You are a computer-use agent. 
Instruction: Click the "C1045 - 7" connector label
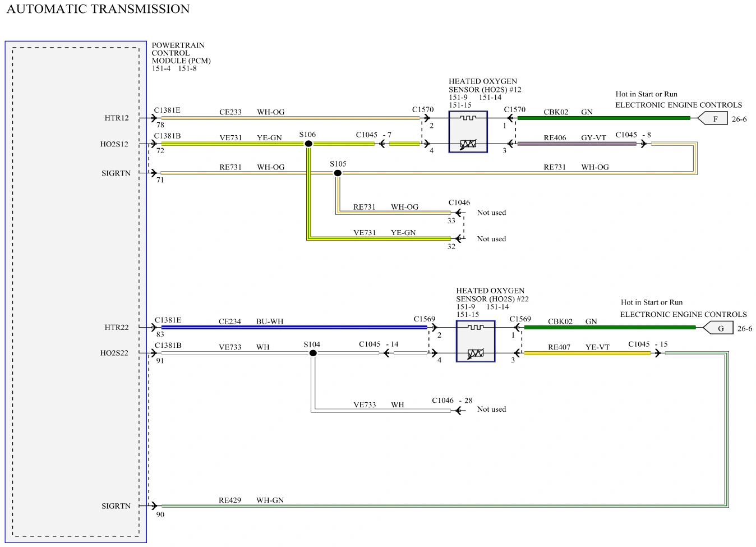point(374,135)
